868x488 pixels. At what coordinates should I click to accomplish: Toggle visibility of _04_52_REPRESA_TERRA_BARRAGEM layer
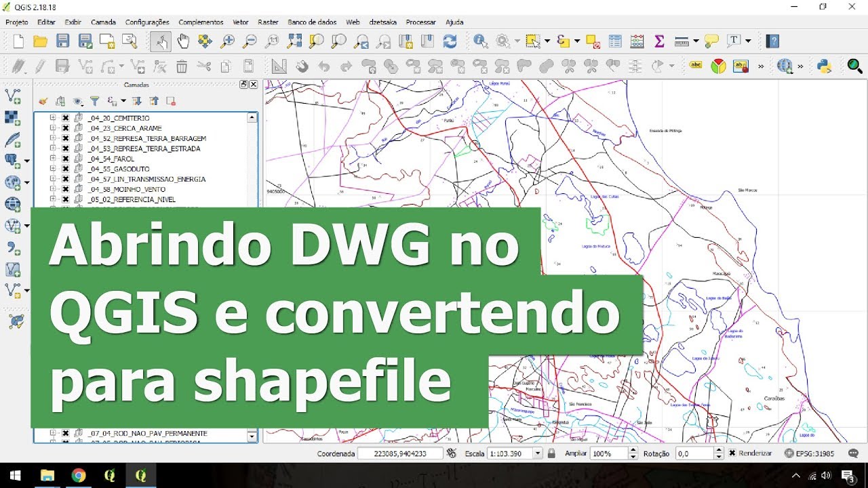66,138
